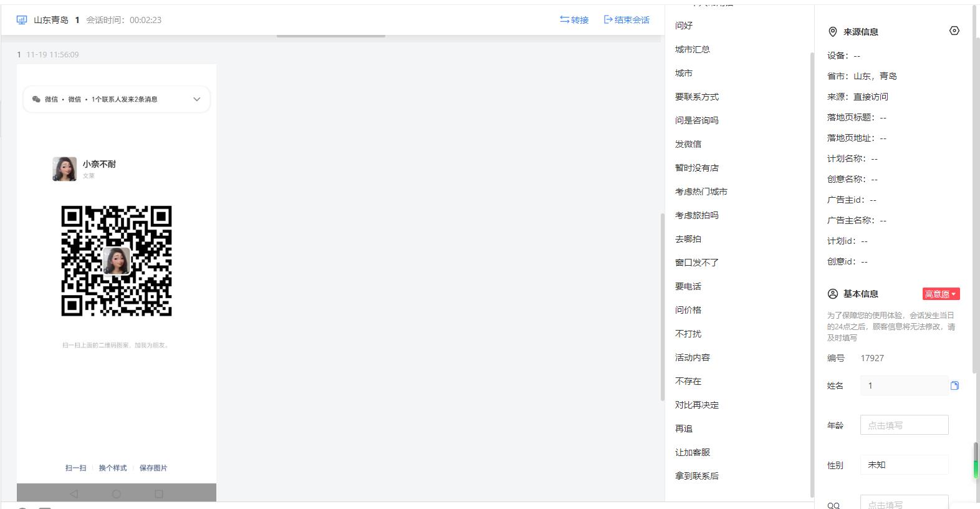The height and width of the screenshot is (509, 980).
Task: Click the 省市：山东，青岛 text
Action: coord(862,76)
